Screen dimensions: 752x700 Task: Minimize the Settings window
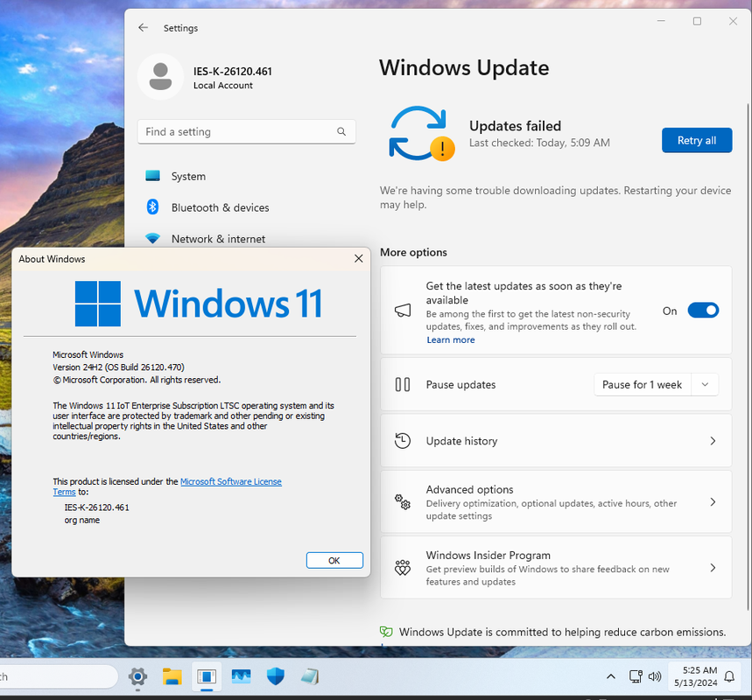661,21
